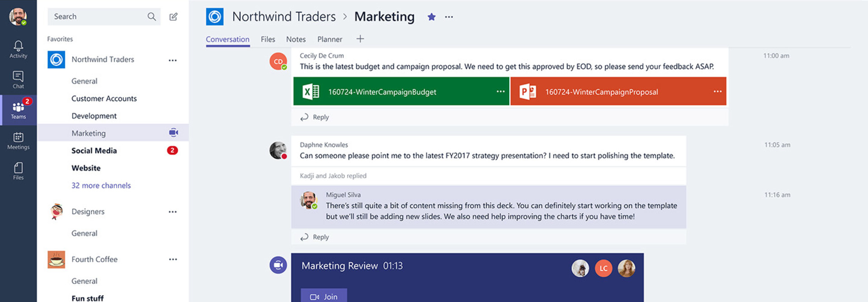The image size is (868, 302).
Task: Click the user profile avatar
Action: pos(18,17)
